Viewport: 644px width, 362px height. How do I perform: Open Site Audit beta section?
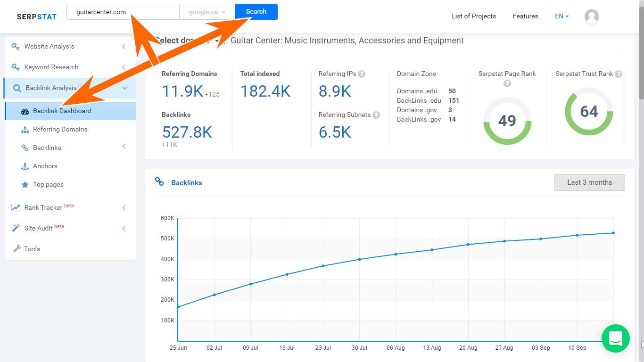tap(44, 228)
